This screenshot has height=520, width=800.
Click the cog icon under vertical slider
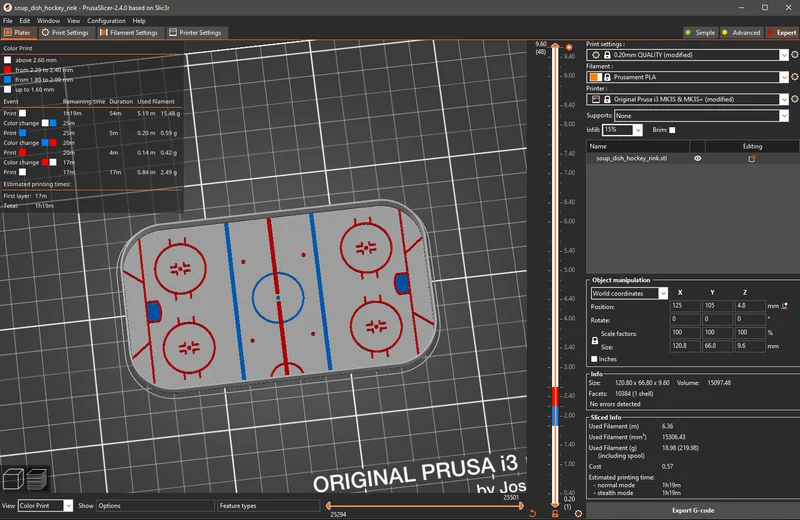[x=578, y=513]
